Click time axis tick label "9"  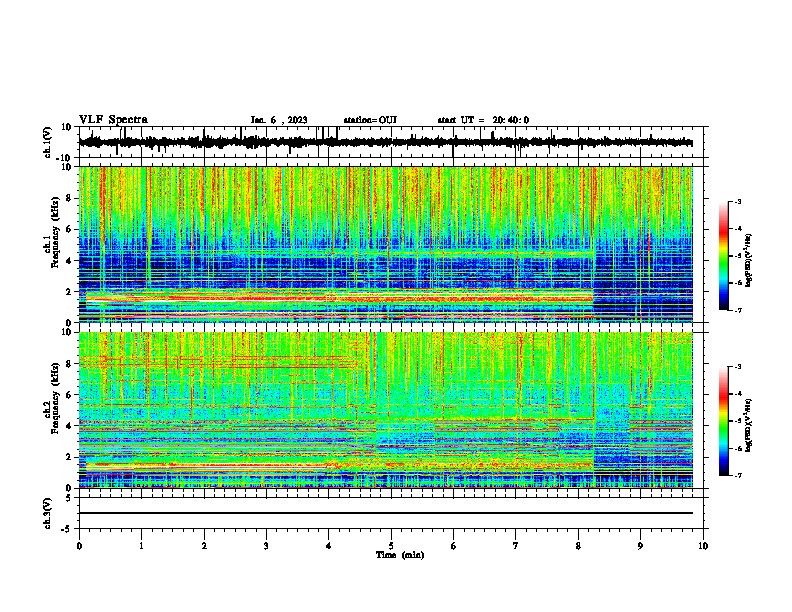tap(640, 546)
